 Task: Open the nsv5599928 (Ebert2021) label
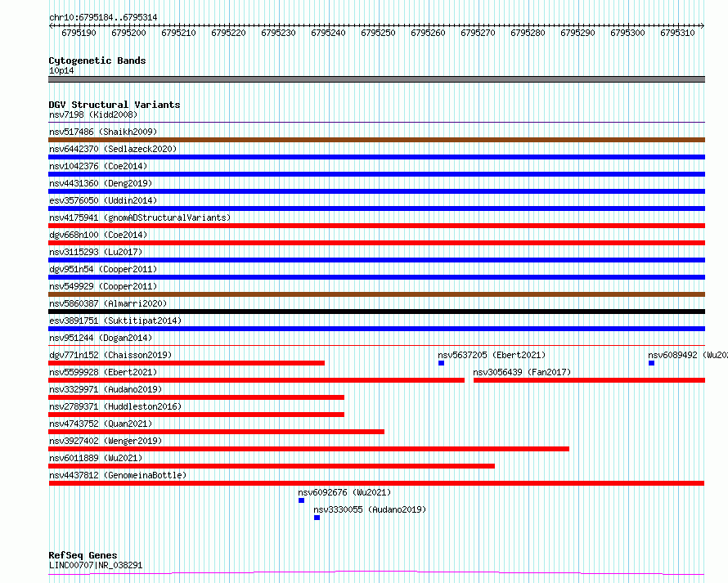point(103,372)
